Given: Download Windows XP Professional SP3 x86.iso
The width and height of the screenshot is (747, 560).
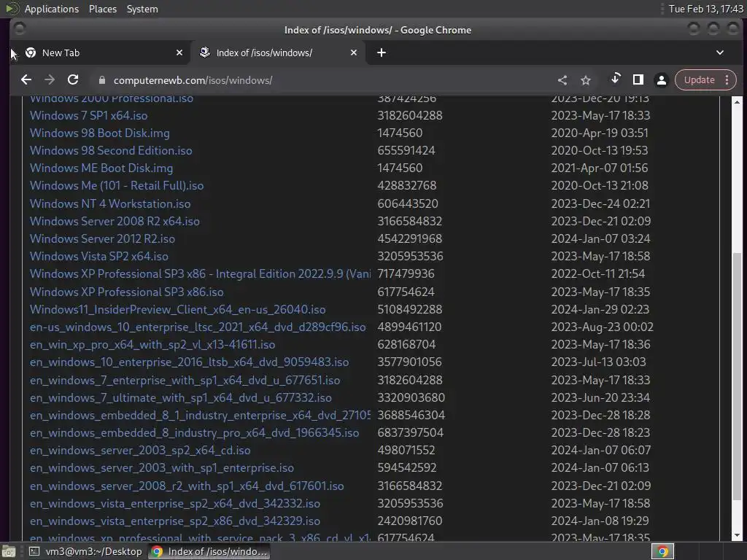Looking at the screenshot, I should [126, 292].
